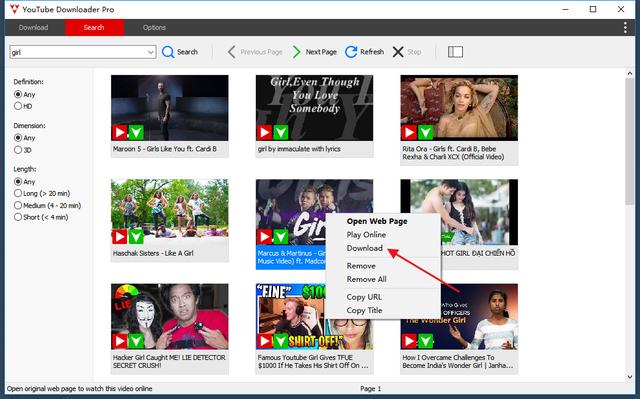Screen dimensions: 640x399
Task: Select Medium (4 - 20 min) length
Action: coord(18,205)
